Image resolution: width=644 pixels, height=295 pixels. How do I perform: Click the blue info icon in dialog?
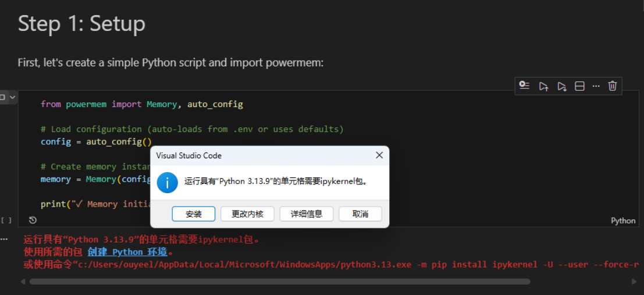tap(167, 183)
